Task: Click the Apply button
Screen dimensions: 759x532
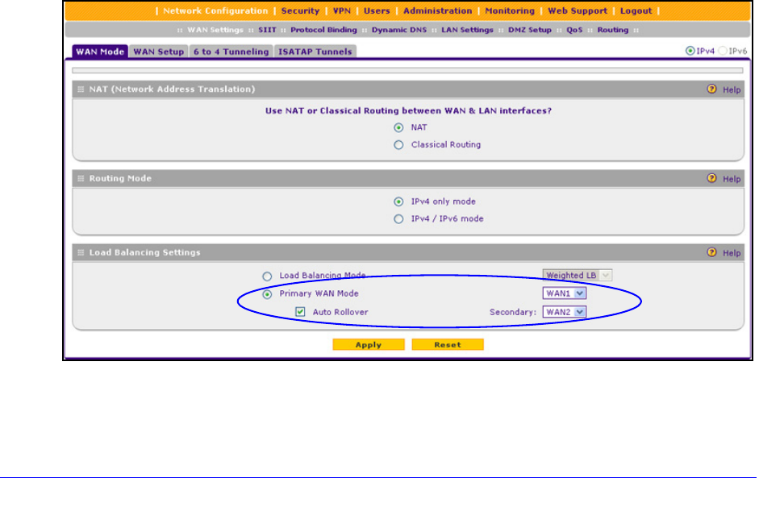Action: (x=368, y=345)
